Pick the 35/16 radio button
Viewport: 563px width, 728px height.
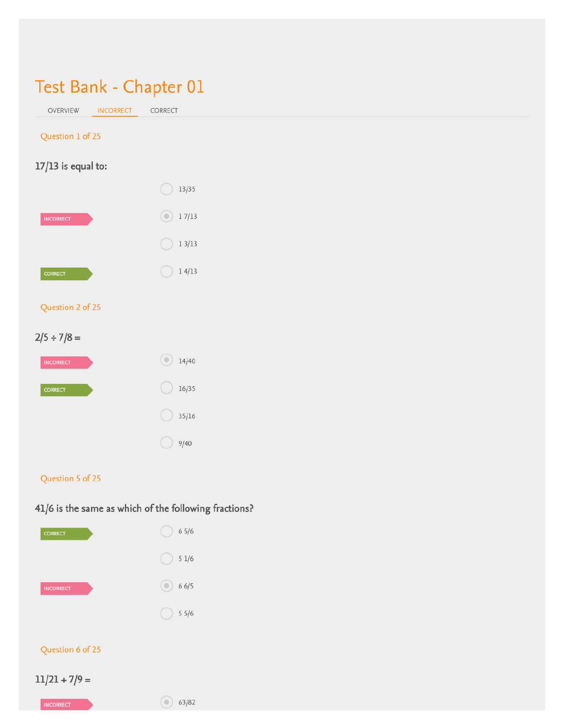click(x=167, y=416)
